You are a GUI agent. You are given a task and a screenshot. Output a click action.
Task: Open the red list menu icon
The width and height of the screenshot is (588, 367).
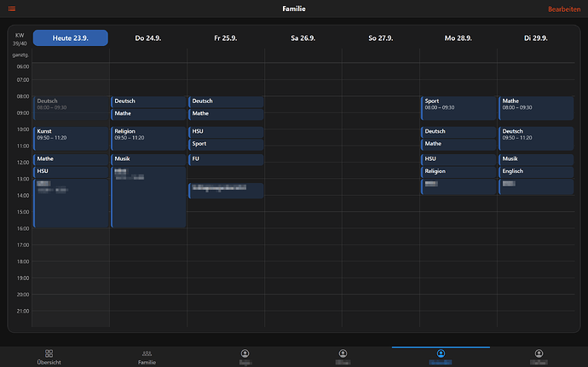(12, 9)
